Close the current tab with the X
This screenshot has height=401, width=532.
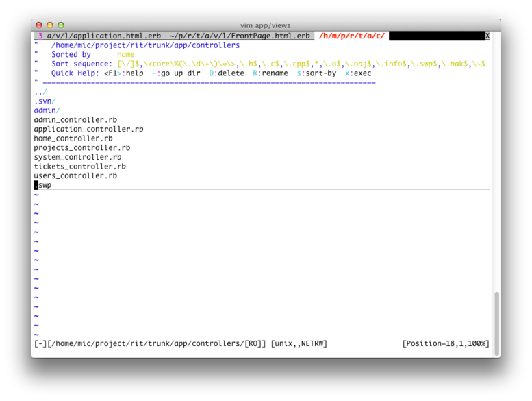[487, 36]
